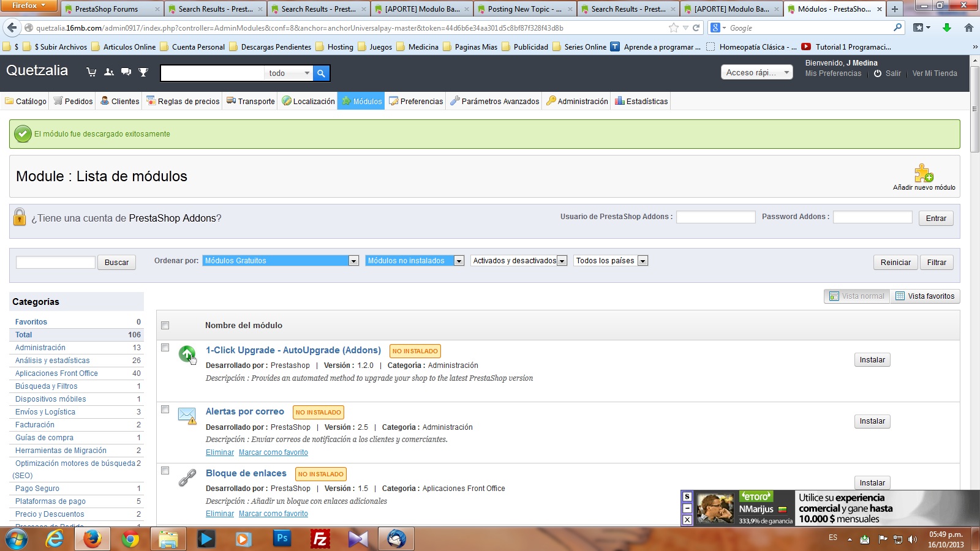Open the Pedidos menu

coord(73,101)
